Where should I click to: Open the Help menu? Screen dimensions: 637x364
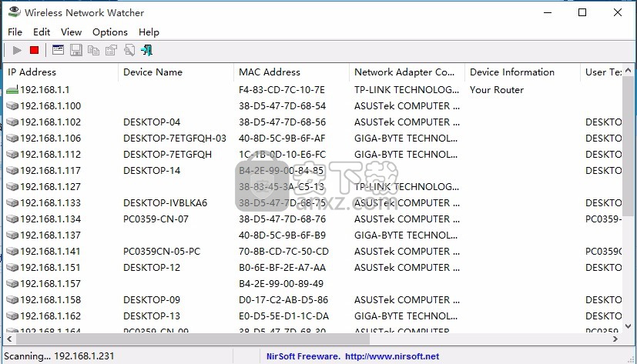[x=149, y=32]
